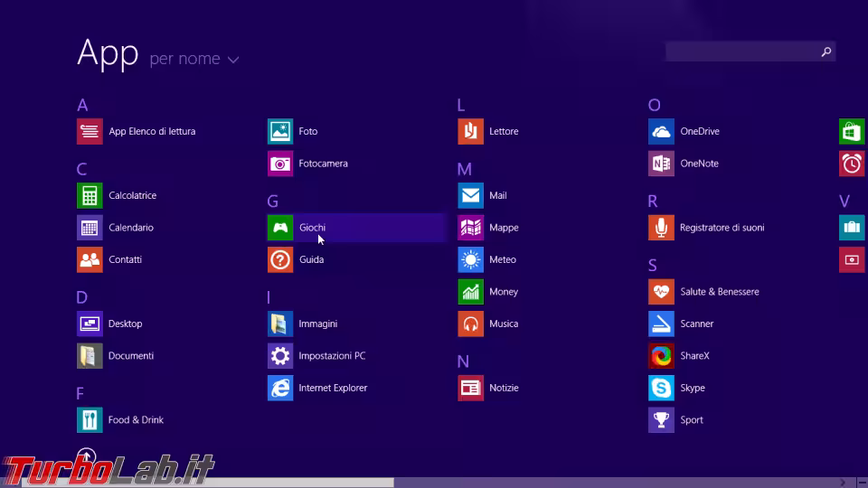The image size is (868, 488).
Task: Open the Calendario app icon
Action: [x=90, y=228]
